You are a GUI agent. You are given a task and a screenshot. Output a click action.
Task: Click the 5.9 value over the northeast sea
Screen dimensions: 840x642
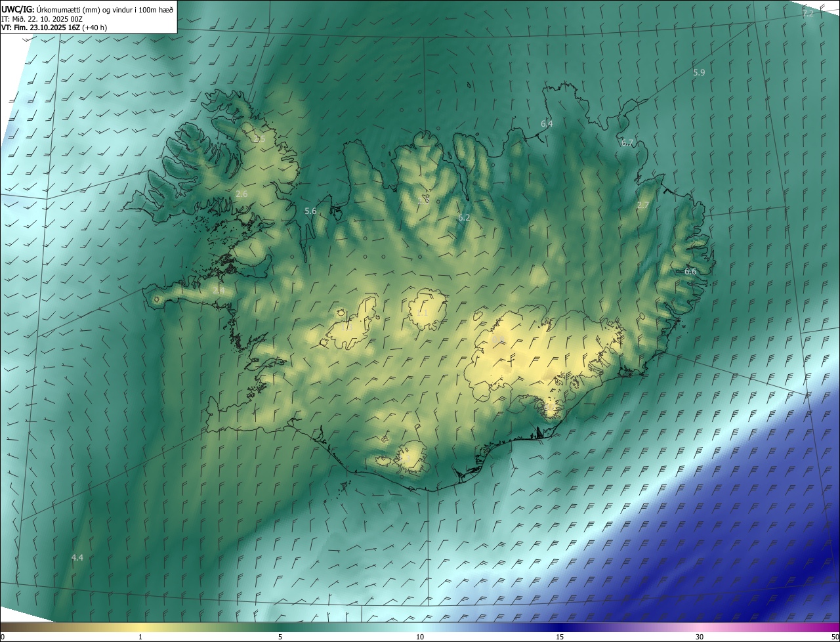(699, 72)
